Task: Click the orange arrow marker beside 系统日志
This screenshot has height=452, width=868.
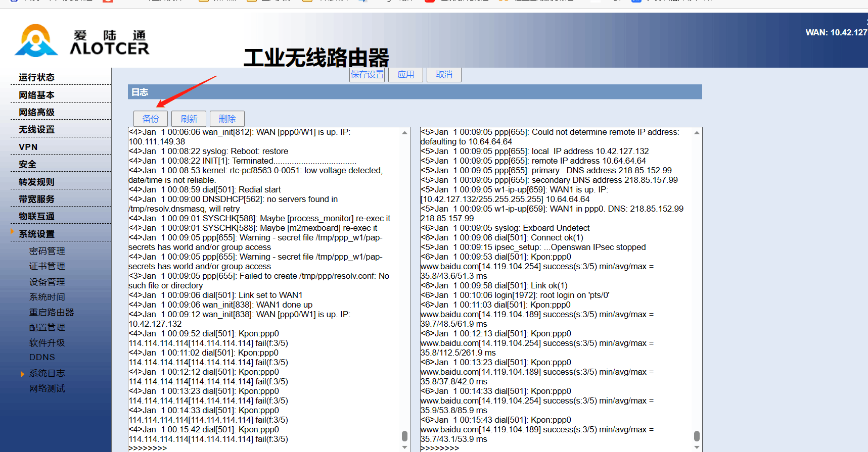Action: point(22,374)
